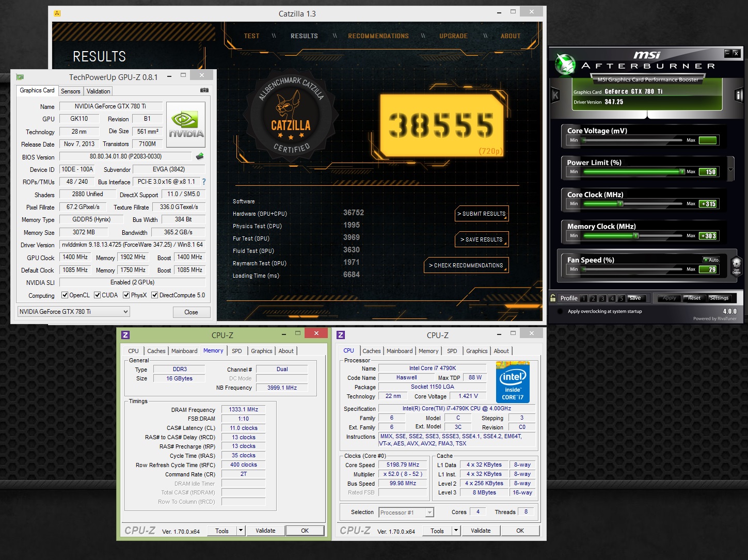Open Caches tab in CPU-Z CPU window
This screenshot has height=560, width=748.
[371, 351]
